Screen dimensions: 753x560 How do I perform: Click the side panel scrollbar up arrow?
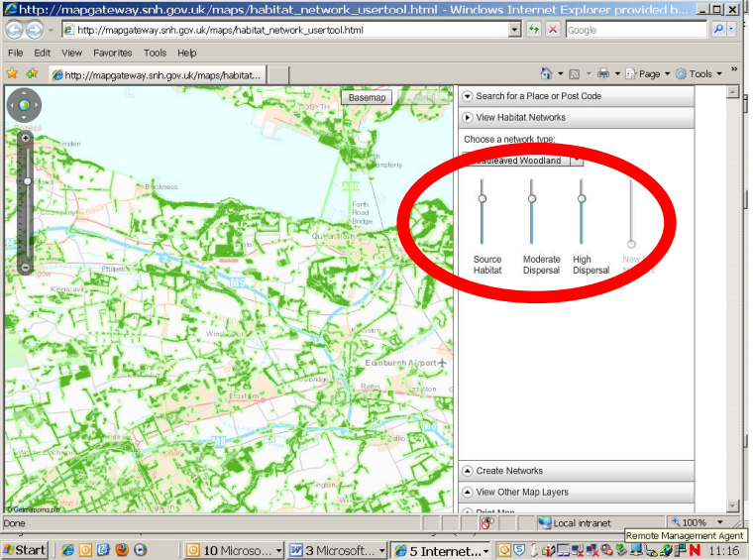click(732, 92)
